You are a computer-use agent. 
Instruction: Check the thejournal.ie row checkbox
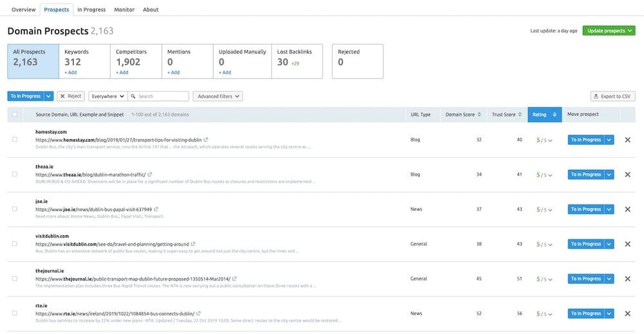15,279
